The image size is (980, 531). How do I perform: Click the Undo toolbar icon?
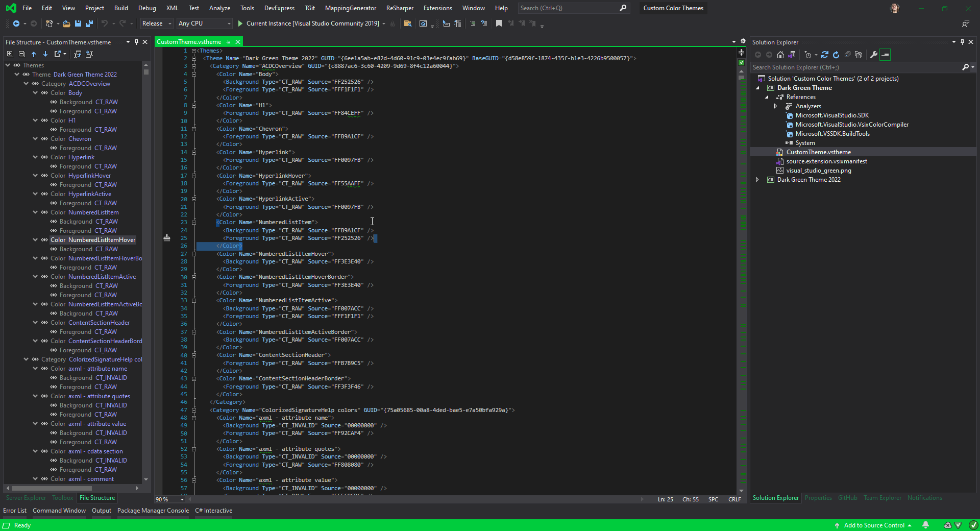pyautogui.click(x=106, y=23)
